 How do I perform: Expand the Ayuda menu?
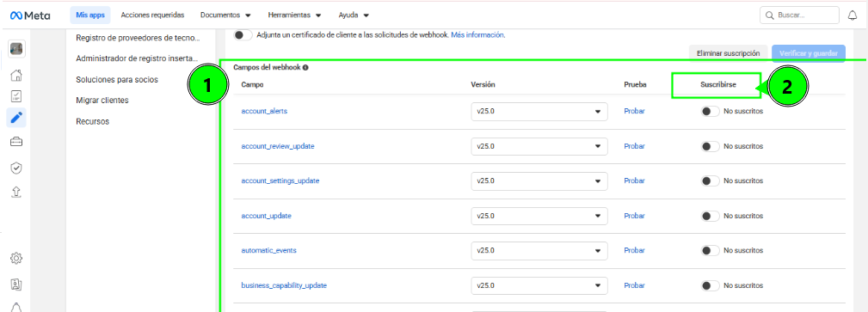point(354,15)
